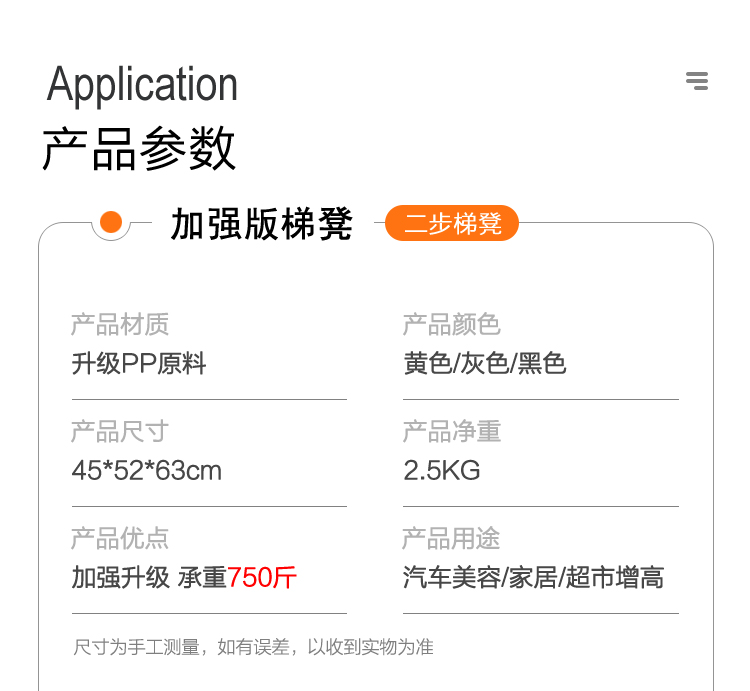Image resolution: width=750 pixels, height=691 pixels.
Task: Select the orange 二步梯凳 badge
Action: point(452,223)
